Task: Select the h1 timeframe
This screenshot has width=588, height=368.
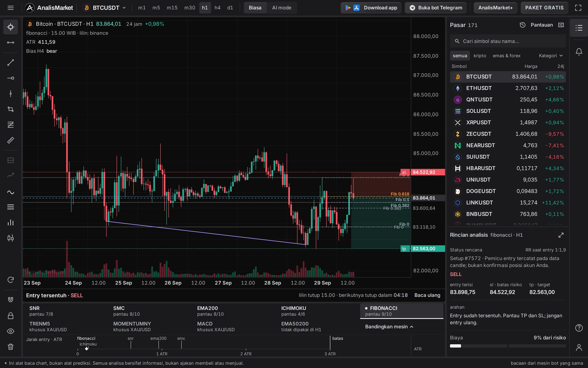Action: pos(205,8)
